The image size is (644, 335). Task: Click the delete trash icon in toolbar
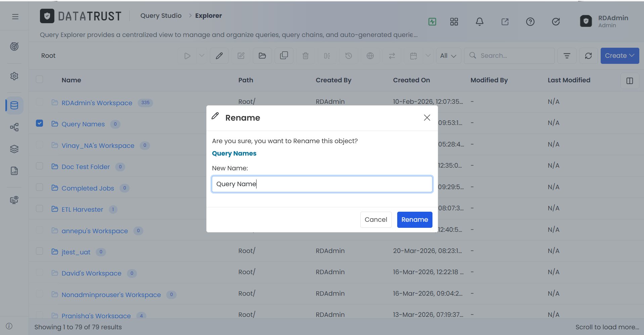[306, 56]
